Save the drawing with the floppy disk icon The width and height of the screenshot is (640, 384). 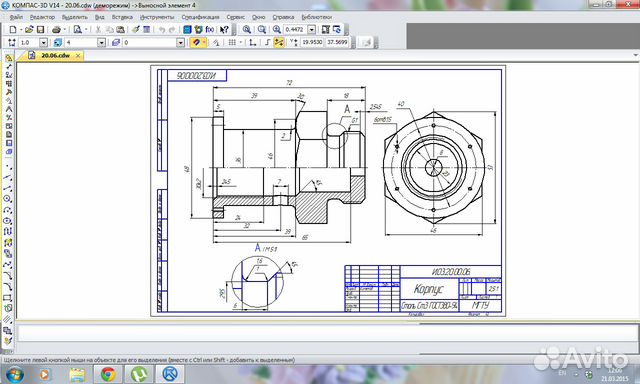coord(40,29)
